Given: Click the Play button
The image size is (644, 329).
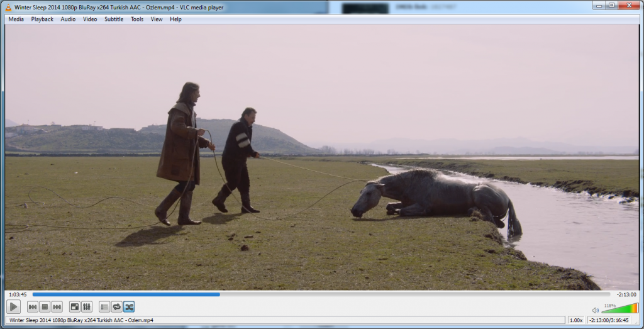Looking at the screenshot, I should [x=13, y=306].
